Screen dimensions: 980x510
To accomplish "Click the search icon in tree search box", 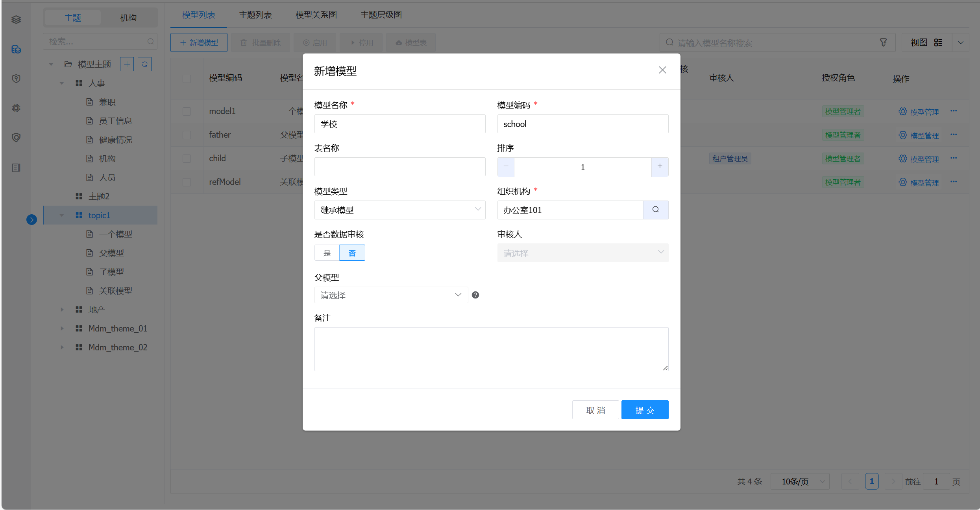I will tap(150, 41).
